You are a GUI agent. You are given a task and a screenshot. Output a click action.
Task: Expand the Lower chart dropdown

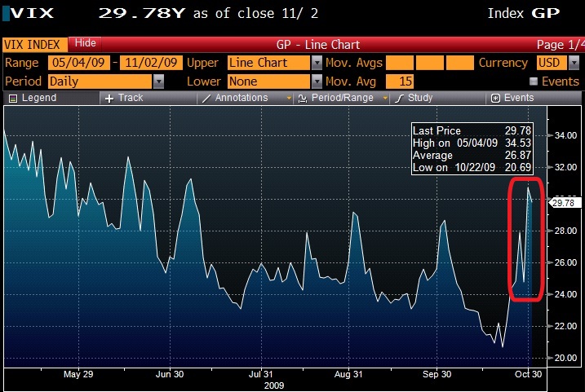click(x=316, y=81)
